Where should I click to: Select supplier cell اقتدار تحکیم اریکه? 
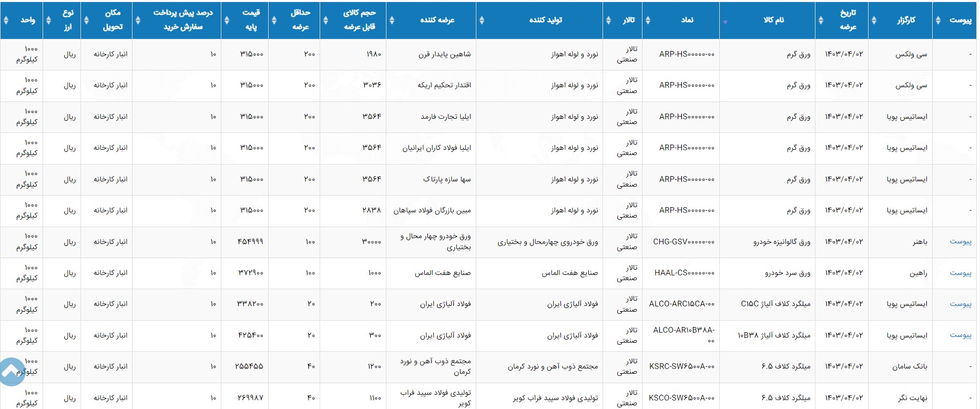(x=444, y=85)
